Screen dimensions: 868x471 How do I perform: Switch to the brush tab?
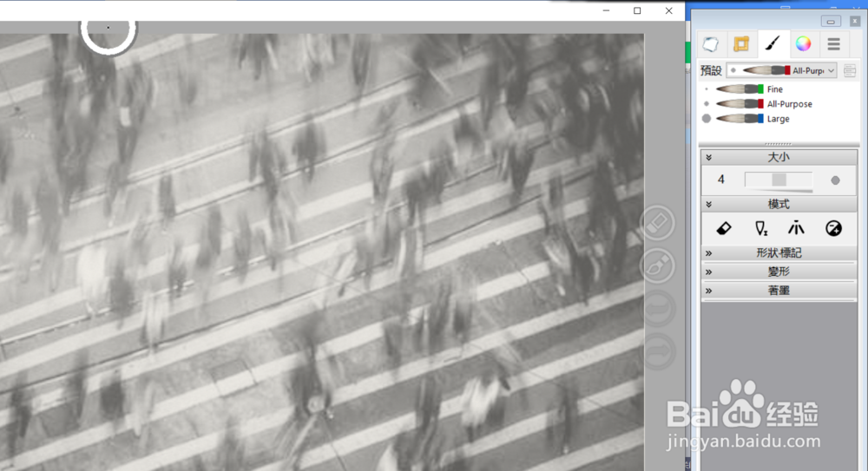point(773,43)
